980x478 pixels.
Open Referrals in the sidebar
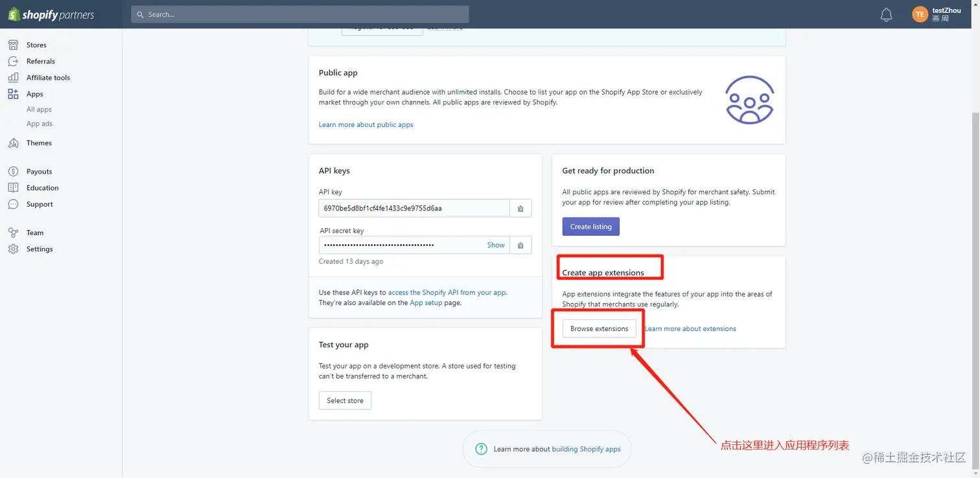[41, 61]
